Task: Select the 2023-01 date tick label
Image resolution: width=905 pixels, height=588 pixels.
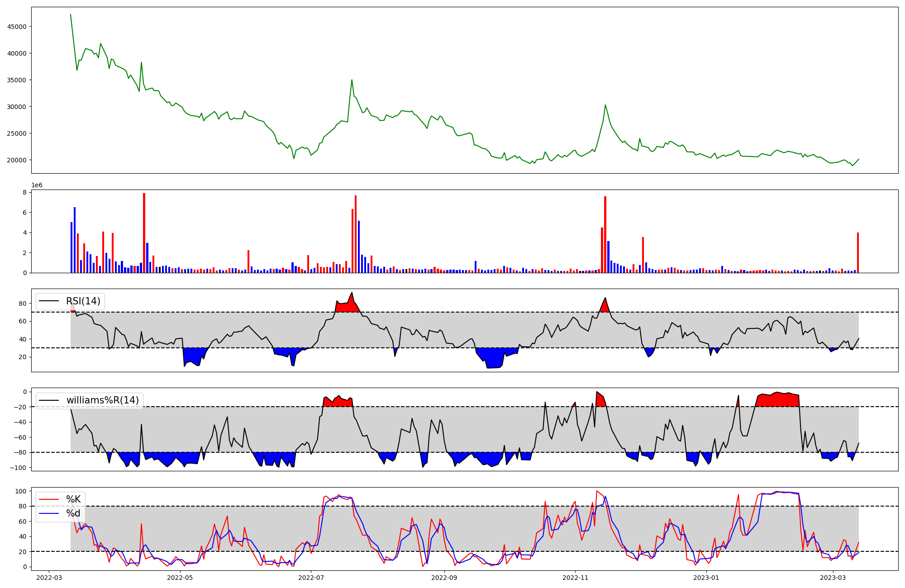Action: [x=706, y=578]
